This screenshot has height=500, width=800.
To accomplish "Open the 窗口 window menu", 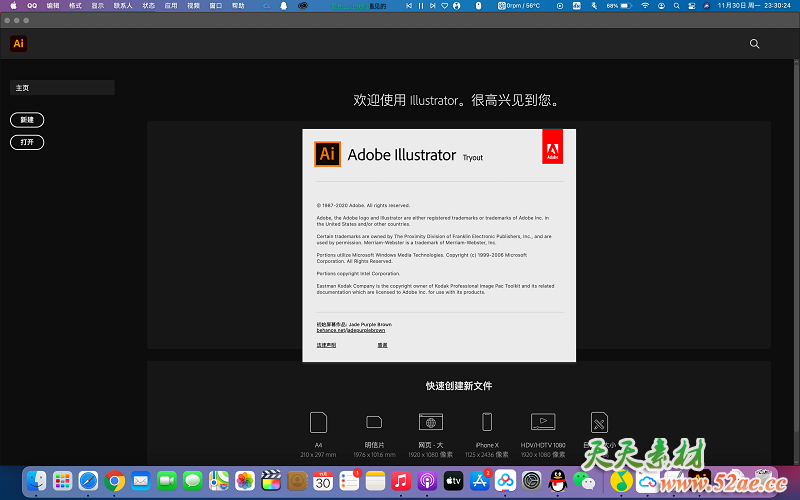I will tap(216, 6).
